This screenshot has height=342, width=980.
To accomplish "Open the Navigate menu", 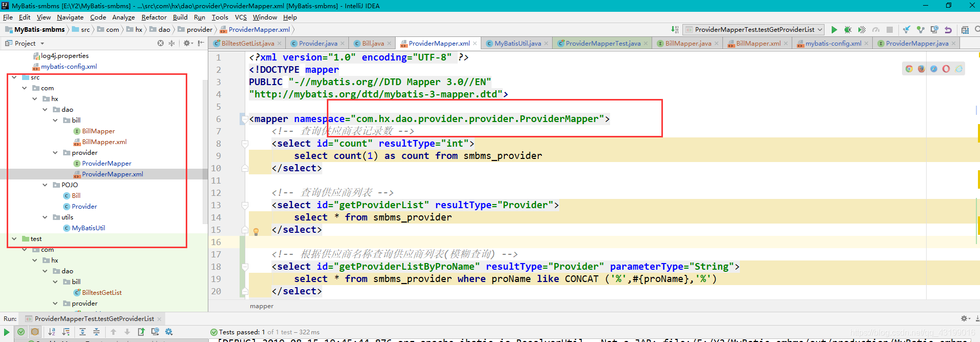I will tap(70, 17).
